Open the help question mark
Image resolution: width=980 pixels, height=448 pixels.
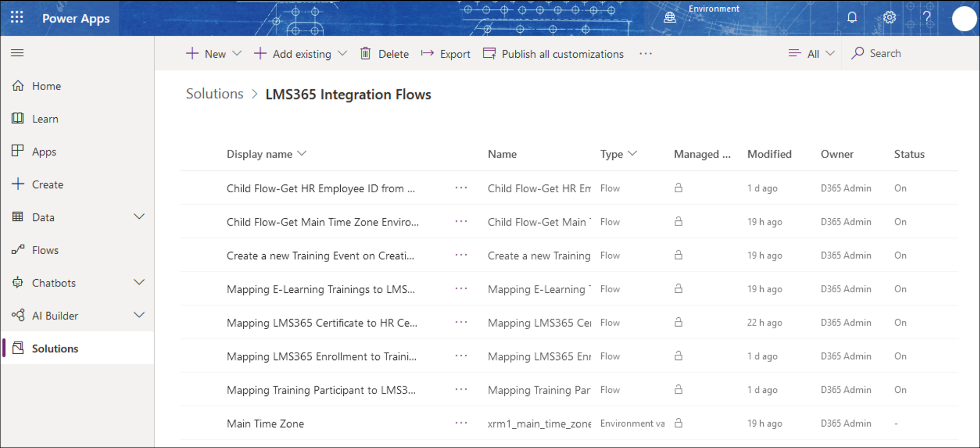[x=927, y=17]
